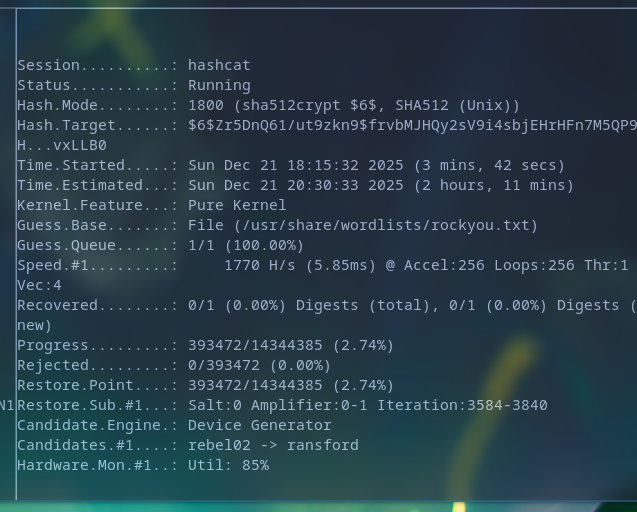
Task: Click the H...vxLLB0 hash continuation text
Action: click(x=62, y=145)
